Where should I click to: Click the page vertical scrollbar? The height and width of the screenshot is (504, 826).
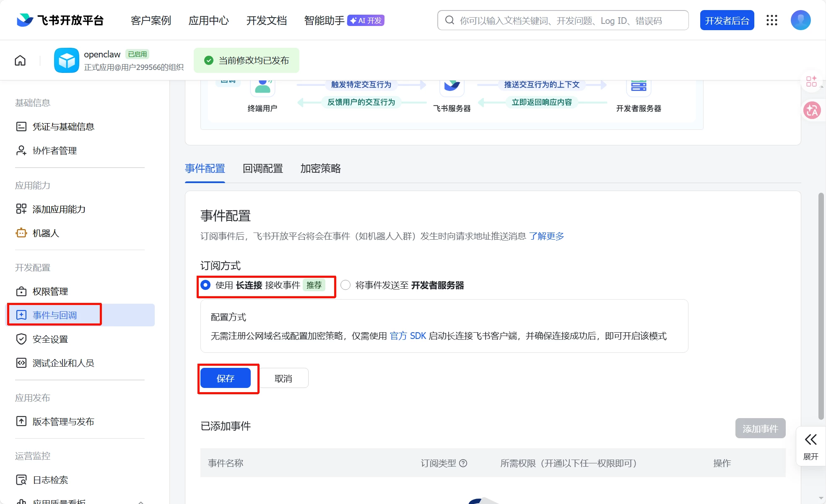pos(821,306)
